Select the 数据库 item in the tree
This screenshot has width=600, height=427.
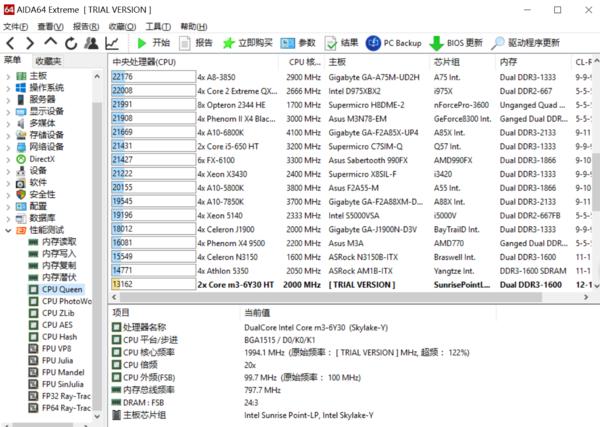click(x=36, y=218)
